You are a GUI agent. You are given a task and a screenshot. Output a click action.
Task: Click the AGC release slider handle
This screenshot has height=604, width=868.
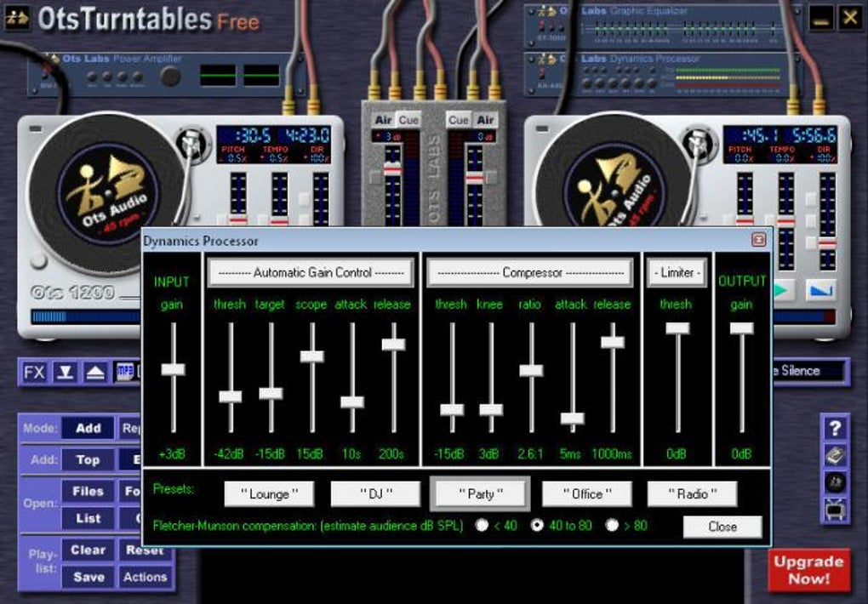(x=394, y=344)
